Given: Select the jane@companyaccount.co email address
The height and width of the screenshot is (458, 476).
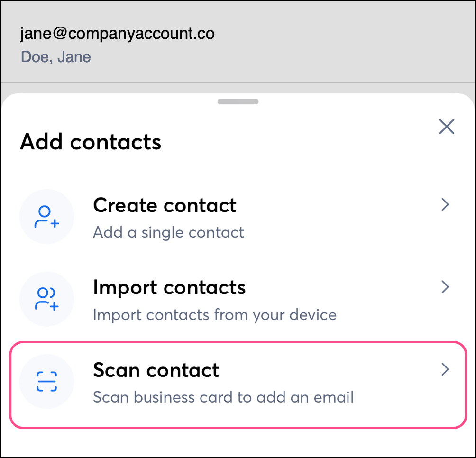Looking at the screenshot, I should [117, 34].
